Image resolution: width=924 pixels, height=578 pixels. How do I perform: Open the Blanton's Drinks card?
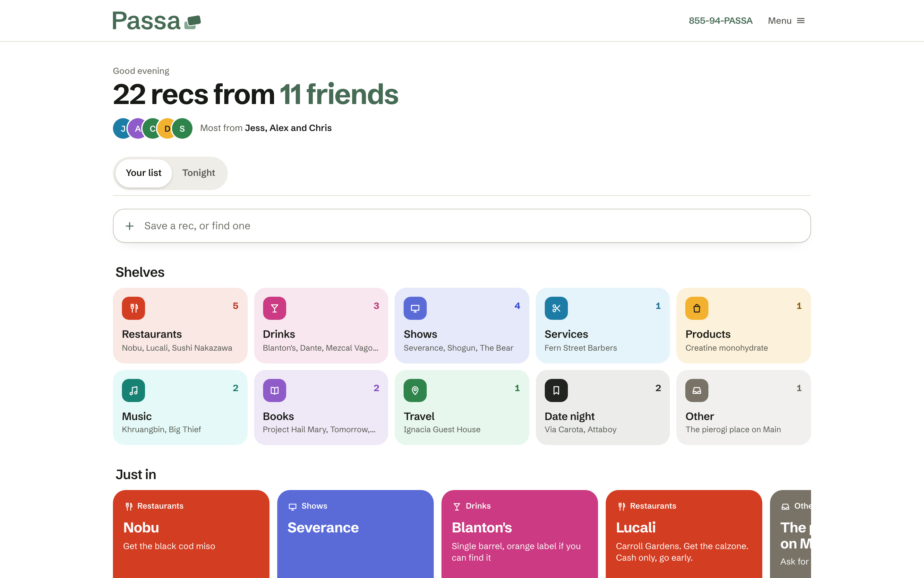click(519, 534)
